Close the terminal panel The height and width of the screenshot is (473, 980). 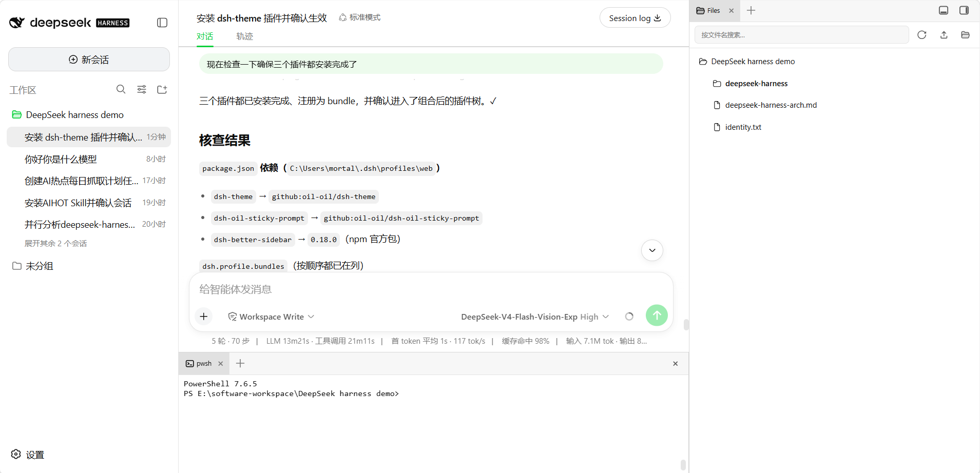pyautogui.click(x=676, y=363)
